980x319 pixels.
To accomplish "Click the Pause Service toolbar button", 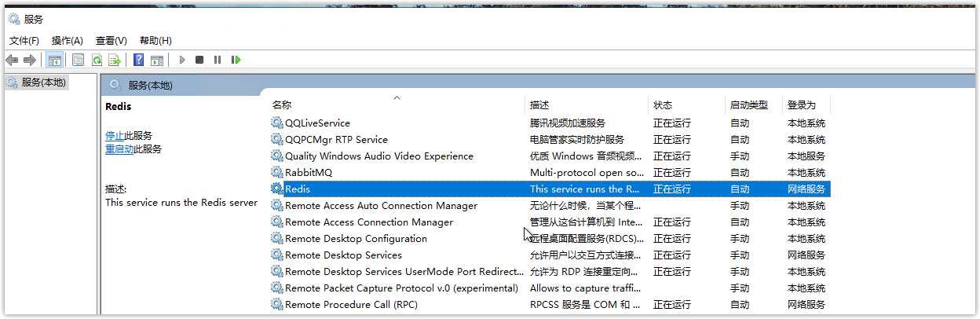I will coord(218,60).
